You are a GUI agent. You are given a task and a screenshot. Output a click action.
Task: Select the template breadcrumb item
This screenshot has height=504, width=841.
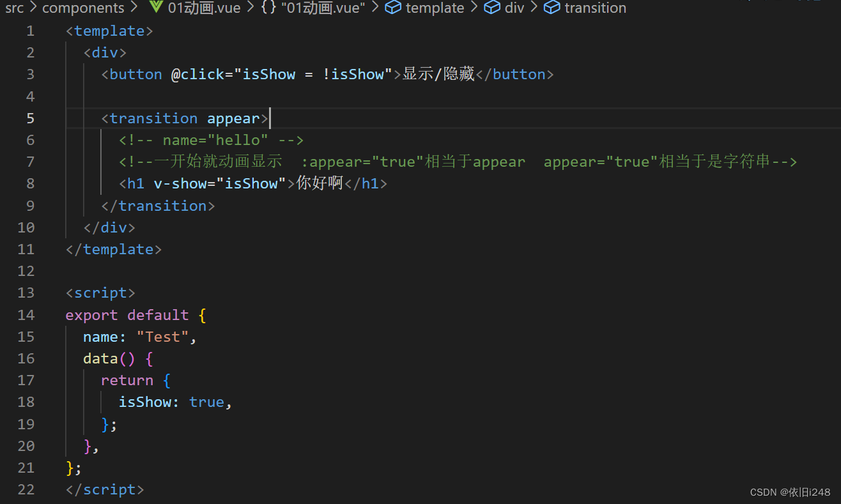click(x=435, y=8)
